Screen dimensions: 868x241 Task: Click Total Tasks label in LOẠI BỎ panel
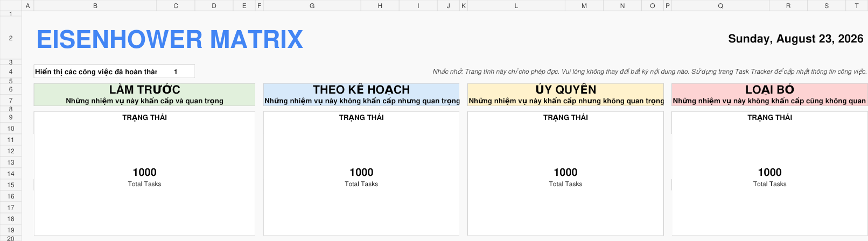[x=769, y=184]
